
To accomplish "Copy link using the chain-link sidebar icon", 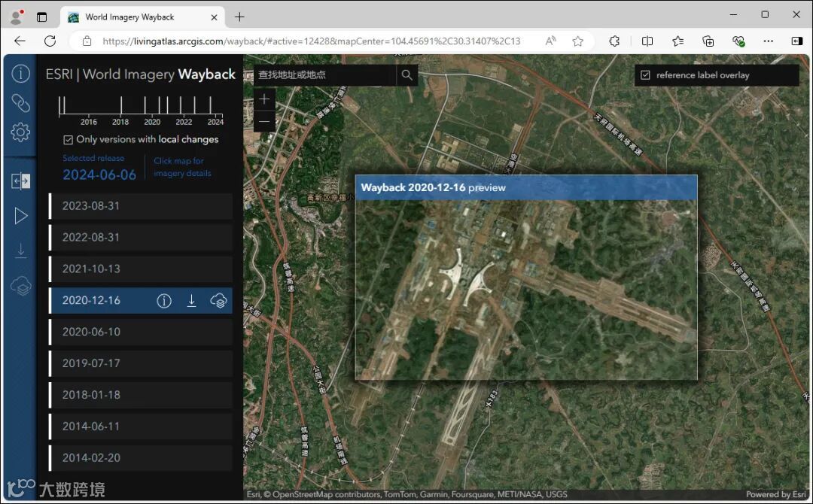I will coord(20,103).
